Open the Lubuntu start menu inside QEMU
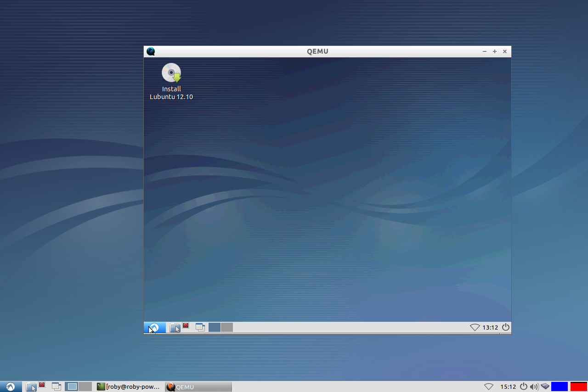 (155, 327)
